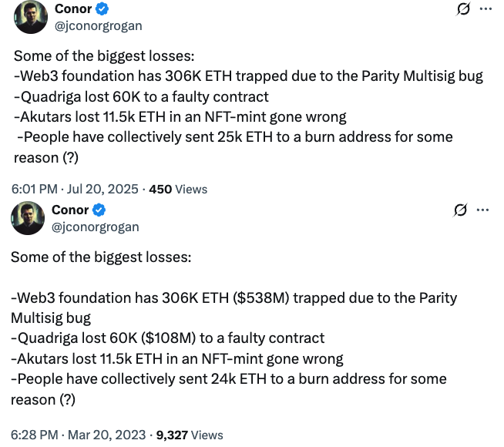
Task: Click the 6:01 PM · Jul 20, 2025 timestamp
Action: 76,189
